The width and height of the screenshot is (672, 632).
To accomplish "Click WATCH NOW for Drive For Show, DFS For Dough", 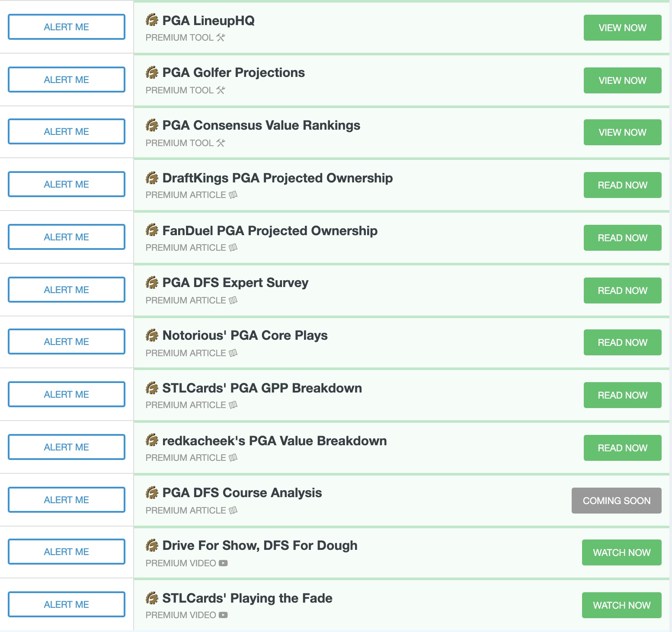I will pyautogui.click(x=622, y=552).
